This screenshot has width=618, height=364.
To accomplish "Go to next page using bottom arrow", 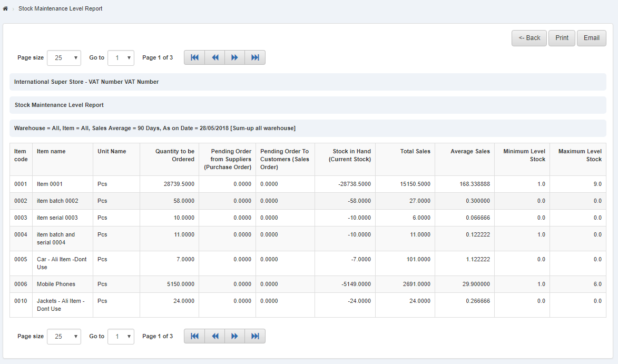I will pos(234,336).
